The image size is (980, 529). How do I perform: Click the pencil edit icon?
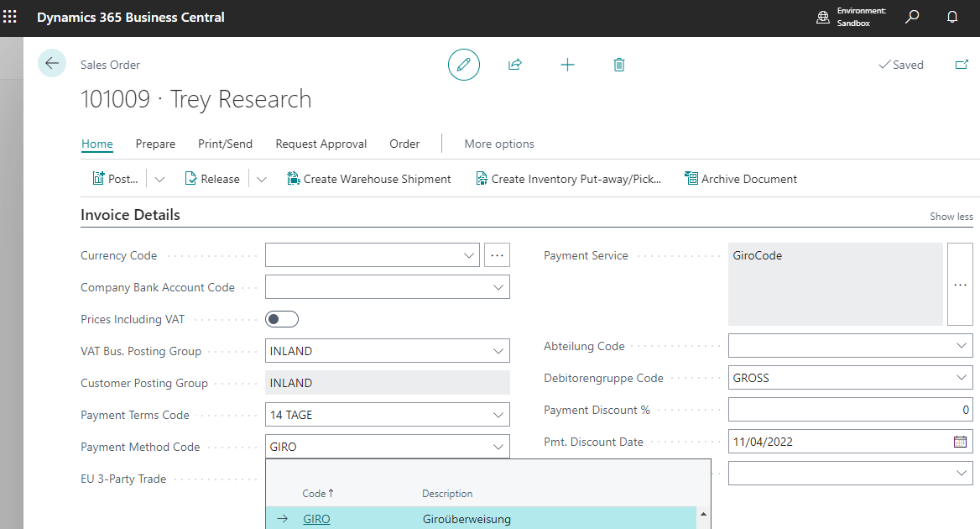tap(464, 65)
